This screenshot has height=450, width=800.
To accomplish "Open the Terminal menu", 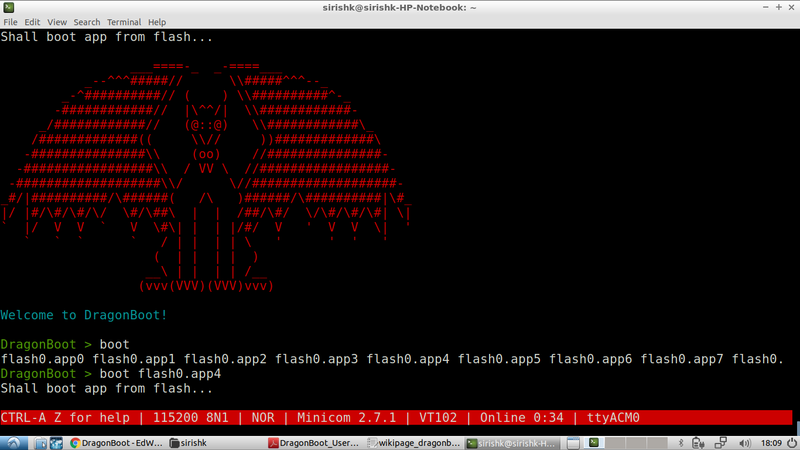I will click(x=124, y=22).
